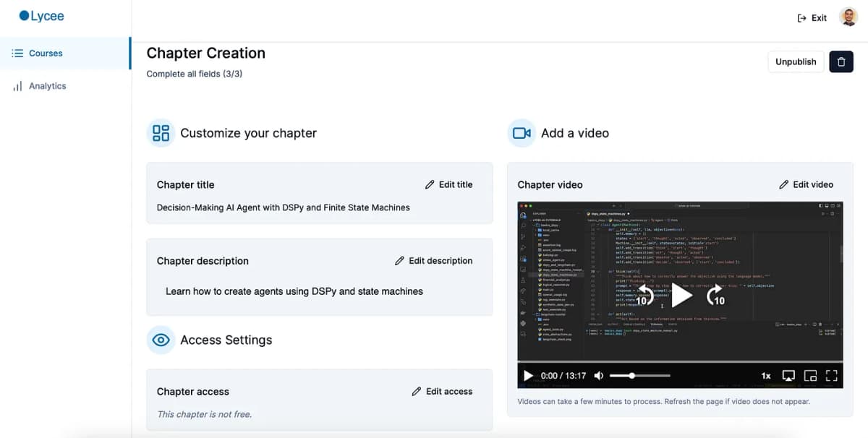Viewport: 868px width, 438px height.
Task: Skip the video forward 10 seconds
Action: (715, 295)
